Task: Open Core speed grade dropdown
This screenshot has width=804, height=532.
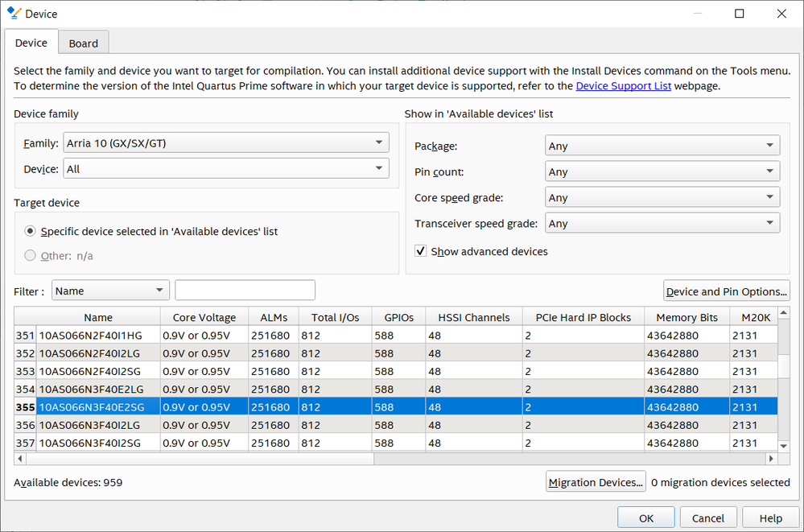Action: click(662, 197)
